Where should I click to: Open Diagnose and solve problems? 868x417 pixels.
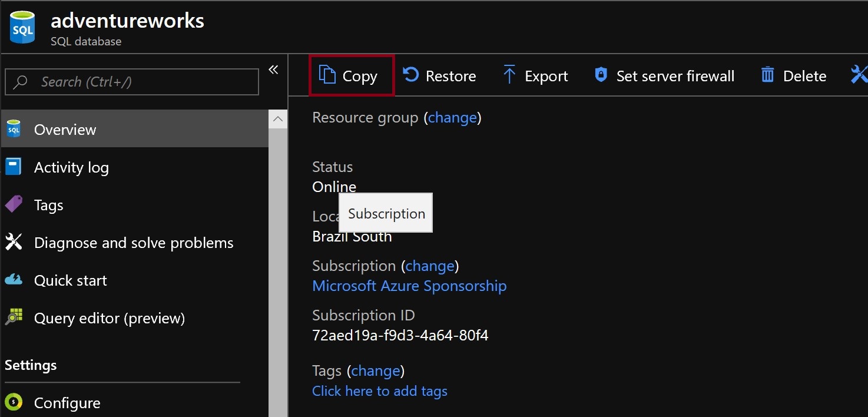pos(134,242)
